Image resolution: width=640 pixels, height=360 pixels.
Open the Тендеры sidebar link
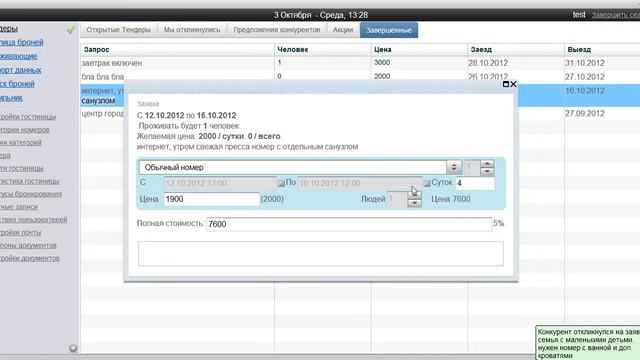pos(9,29)
